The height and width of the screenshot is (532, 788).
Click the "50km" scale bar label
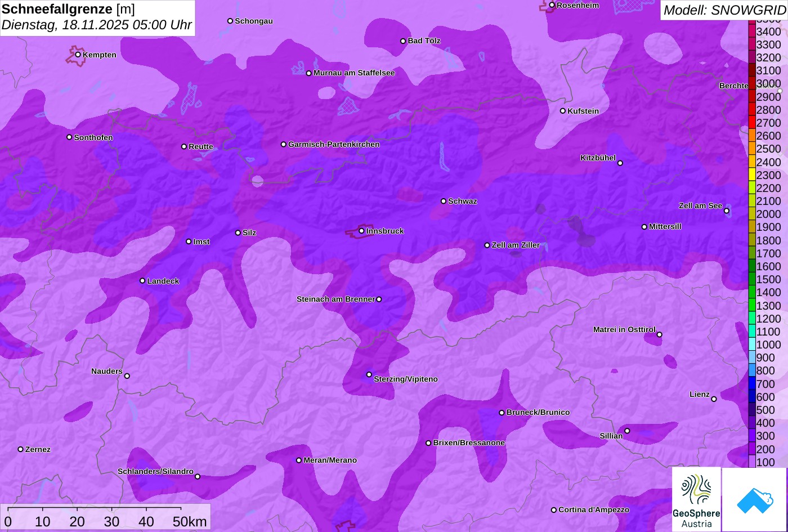point(190,521)
